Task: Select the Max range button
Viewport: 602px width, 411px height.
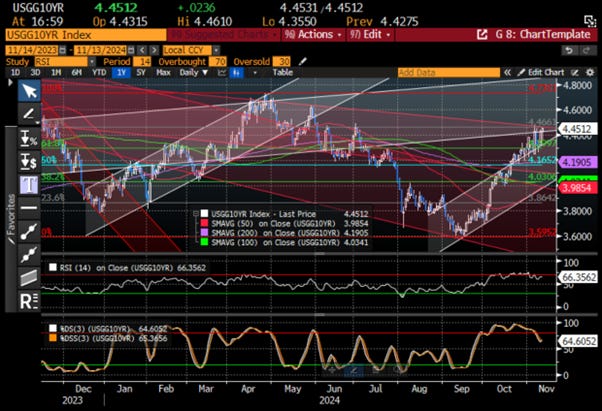Action: (163, 73)
